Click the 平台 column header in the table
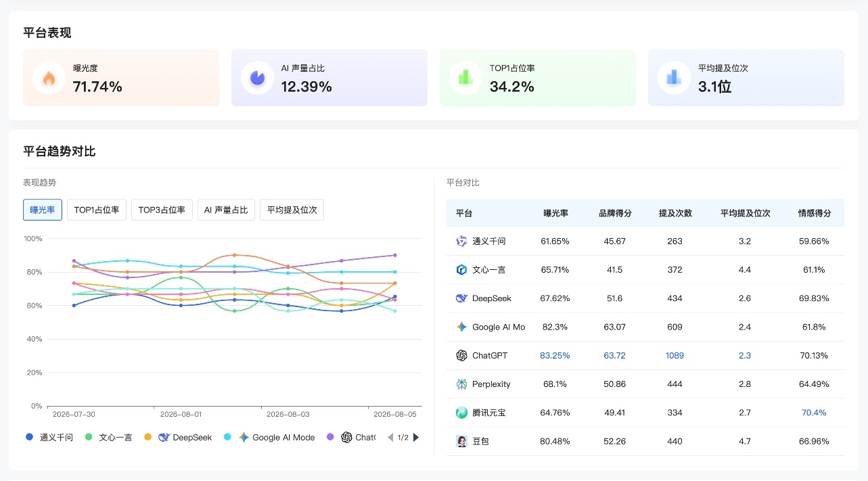The image size is (868, 481). coord(464,213)
